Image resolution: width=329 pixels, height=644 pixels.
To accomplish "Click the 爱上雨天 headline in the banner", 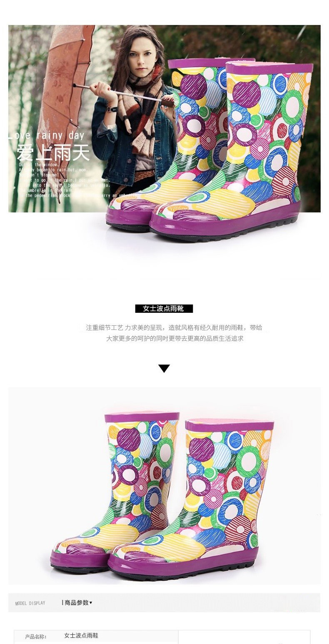I will 53,152.
